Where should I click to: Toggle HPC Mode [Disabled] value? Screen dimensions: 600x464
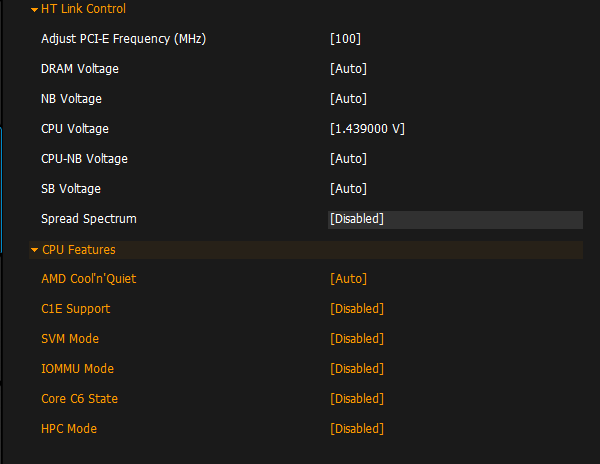(357, 429)
